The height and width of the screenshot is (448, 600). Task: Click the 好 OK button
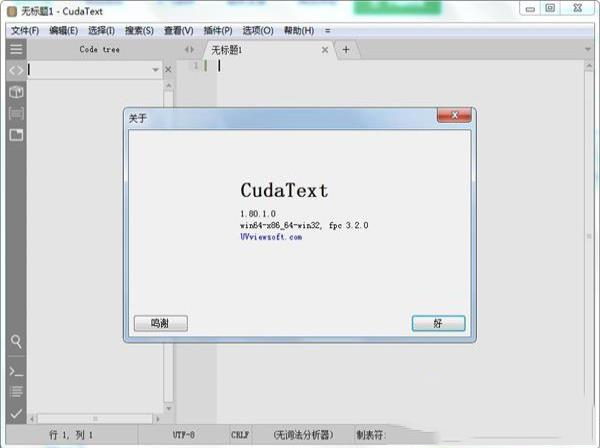(x=439, y=323)
